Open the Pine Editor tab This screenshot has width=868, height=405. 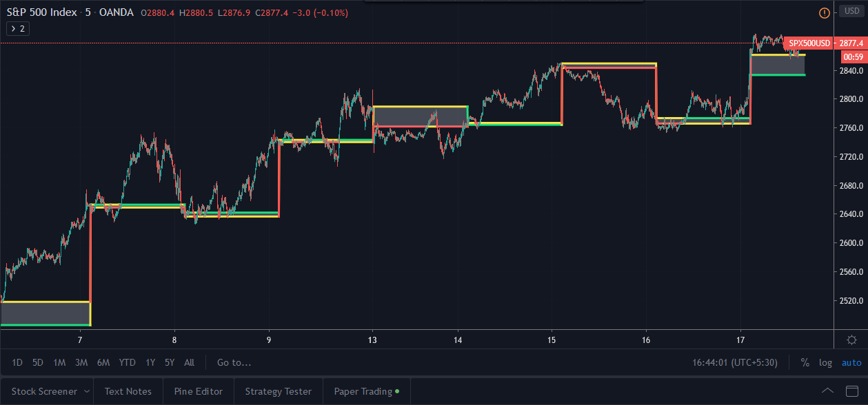[199, 391]
